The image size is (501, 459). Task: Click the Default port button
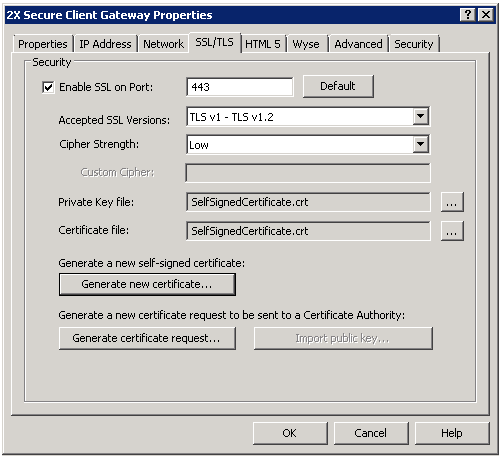pos(338,86)
